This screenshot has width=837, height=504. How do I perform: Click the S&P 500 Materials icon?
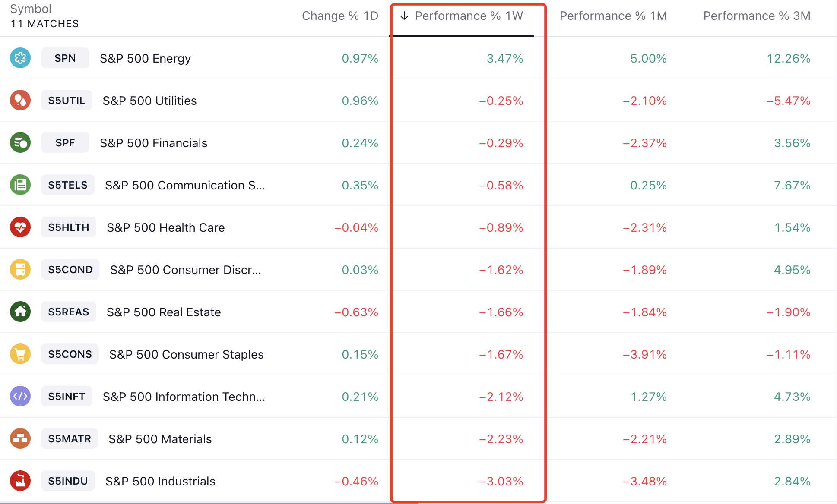click(20, 439)
